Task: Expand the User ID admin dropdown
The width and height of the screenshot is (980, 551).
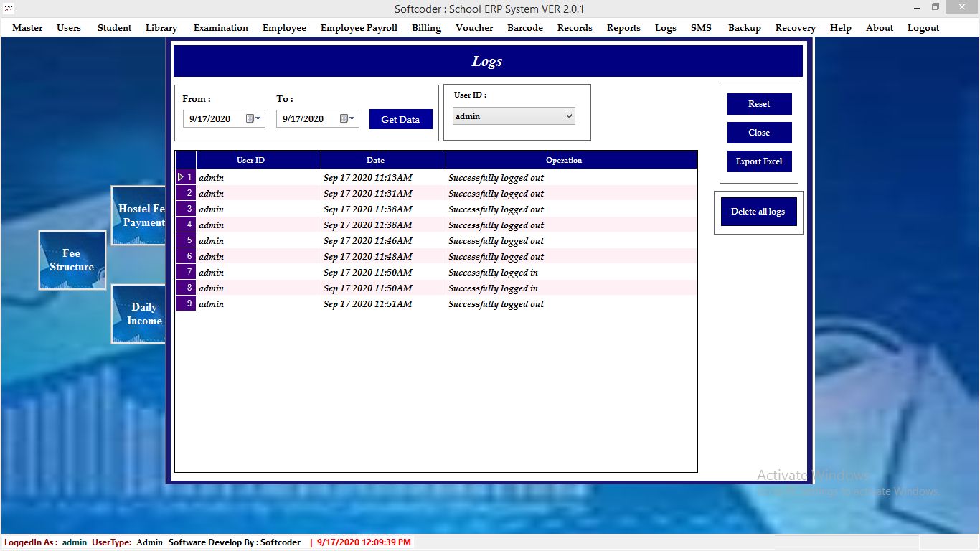Action: coord(569,116)
